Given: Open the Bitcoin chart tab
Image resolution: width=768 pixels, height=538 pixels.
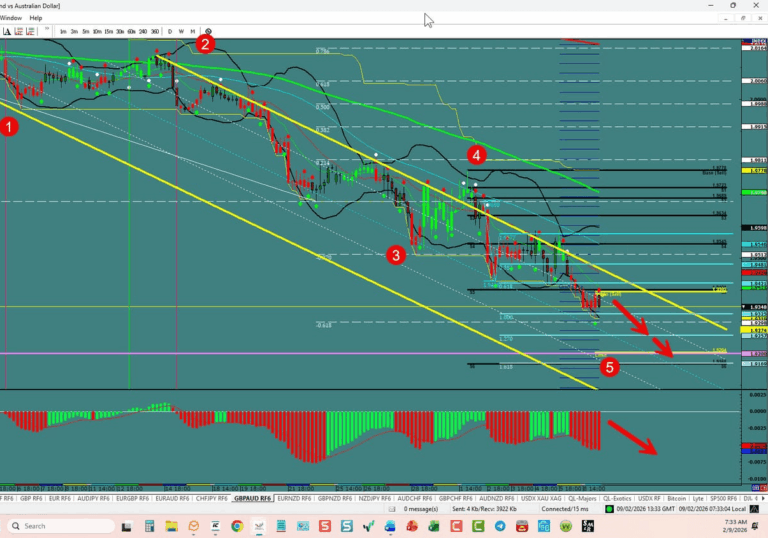Looking at the screenshot, I should point(676,498).
